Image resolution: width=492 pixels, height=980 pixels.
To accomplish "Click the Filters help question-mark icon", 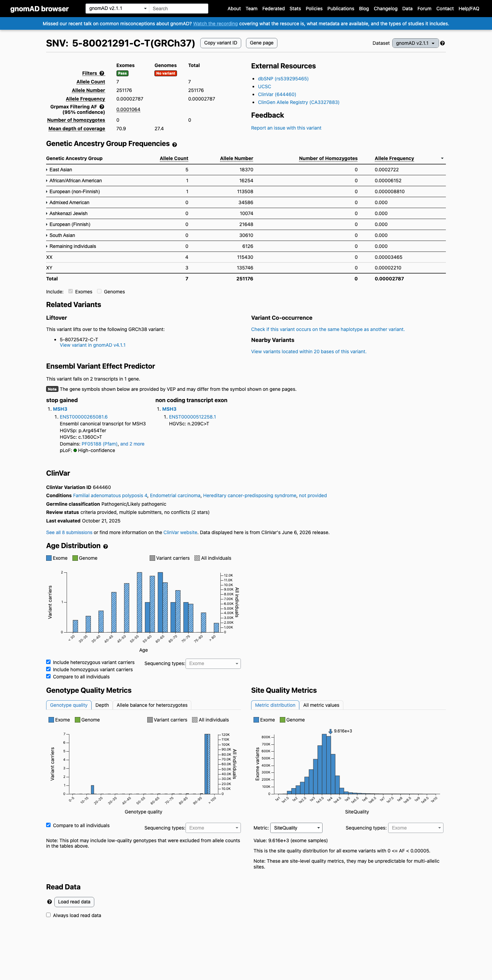I will click(x=102, y=74).
